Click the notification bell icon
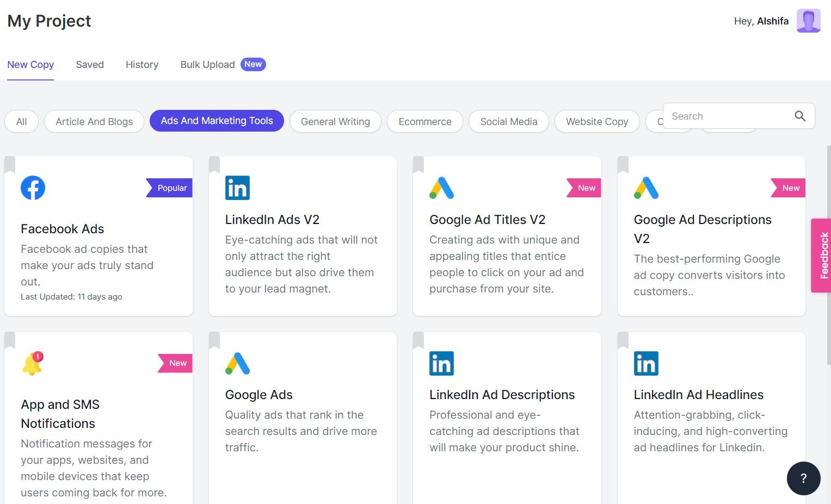 [33, 363]
